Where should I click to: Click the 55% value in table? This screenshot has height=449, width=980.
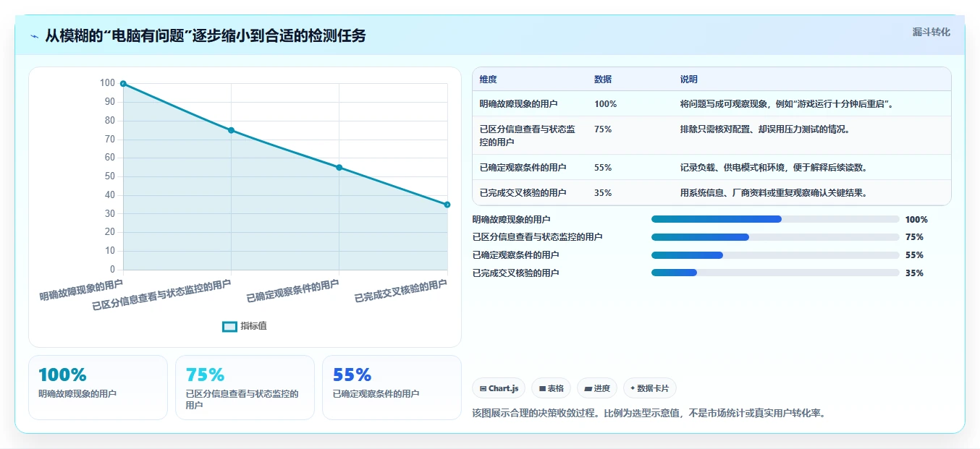(603, 168)
